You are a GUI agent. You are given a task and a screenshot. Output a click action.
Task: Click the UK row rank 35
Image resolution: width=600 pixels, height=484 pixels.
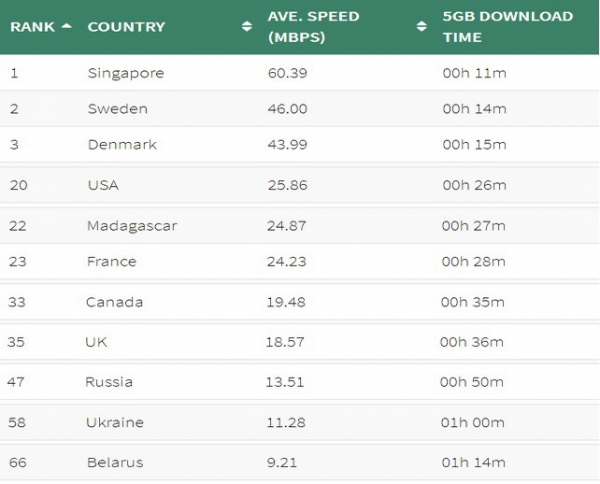(17, 342)
